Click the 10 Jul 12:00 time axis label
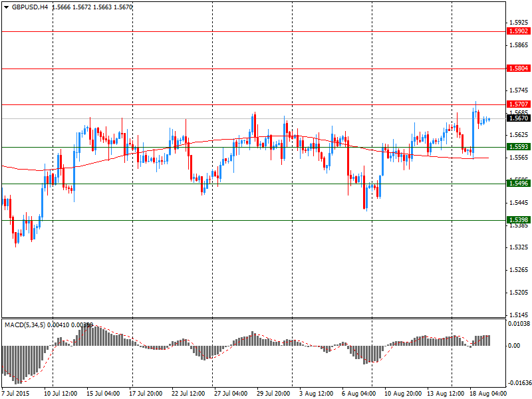The height and width of the screenshot is (399, 532). click(x=61, y=394)
